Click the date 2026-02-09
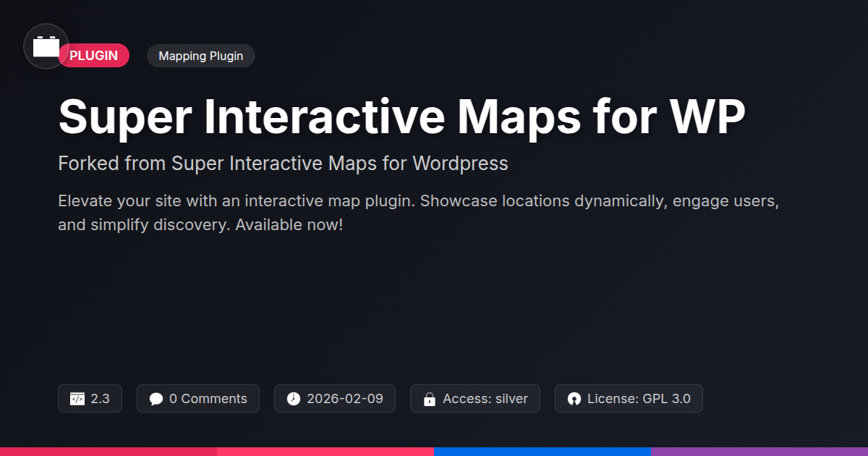Viewport: 868px width, 456px height. (x=345, y=399)
